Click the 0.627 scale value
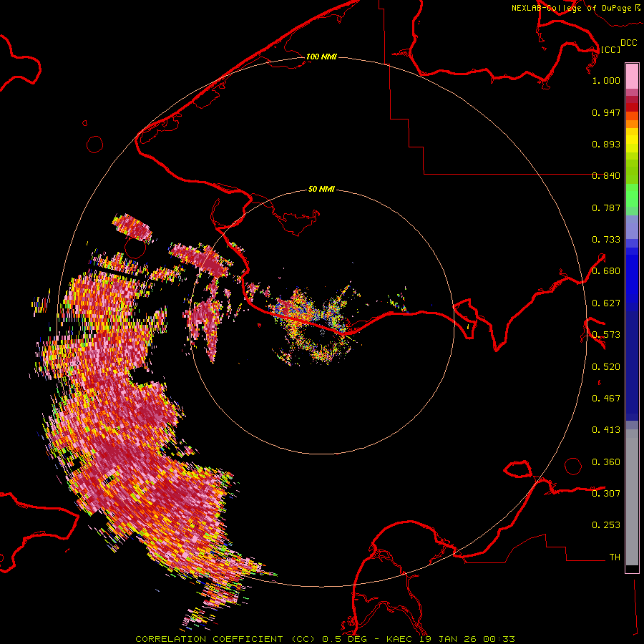644x644 pixels. tap(606, 303)
